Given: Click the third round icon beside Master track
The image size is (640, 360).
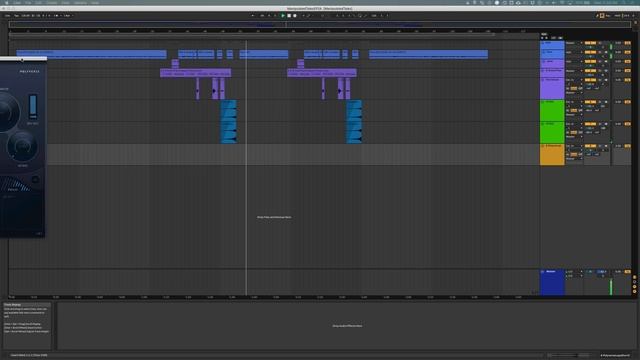Looking at the screenshot, I should coord(634,287).
